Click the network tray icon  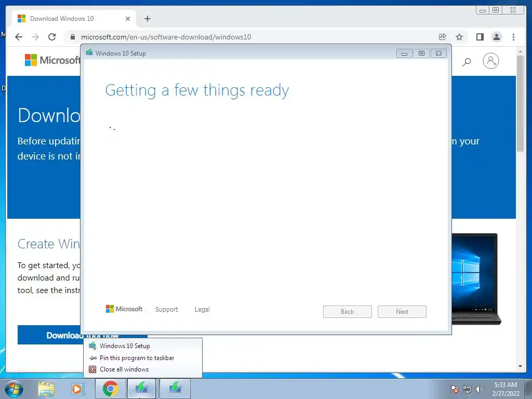click(467, 389)
